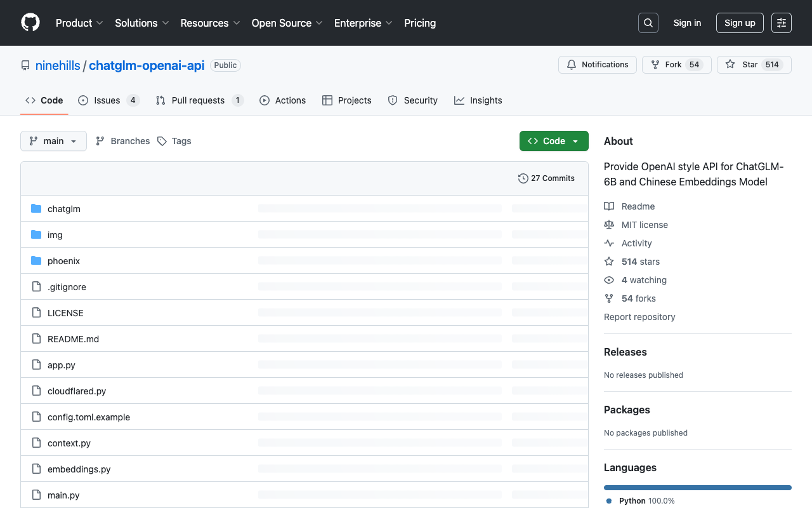Screen dimensions: 812x508
Task: Expand the Enterprise menu
Action: coord(363,23)
